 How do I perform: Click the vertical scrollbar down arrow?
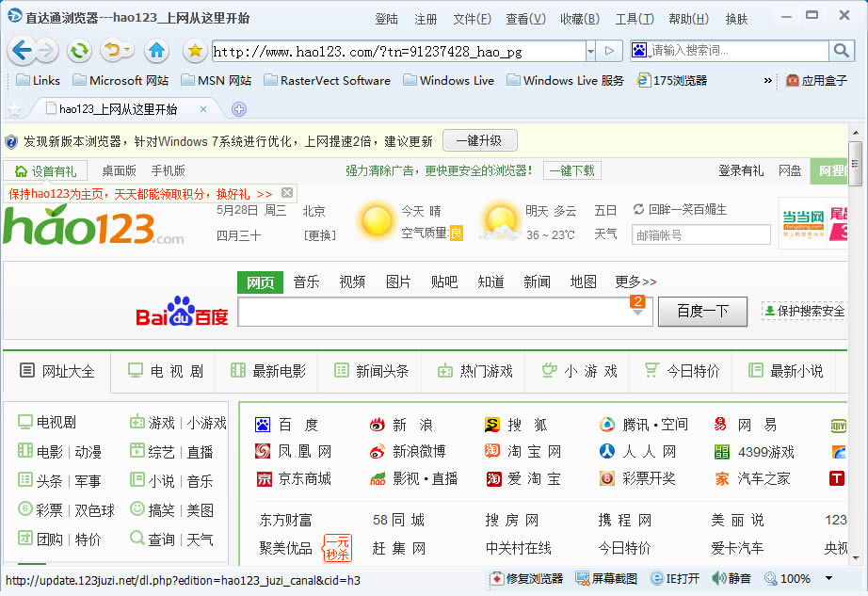pyautogui.click(x=856, y=557)
